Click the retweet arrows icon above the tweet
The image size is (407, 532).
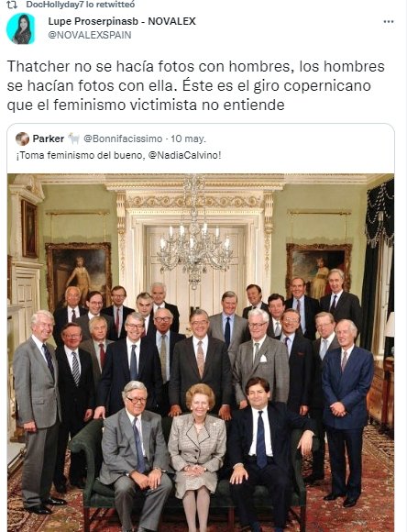pos(12,5)
